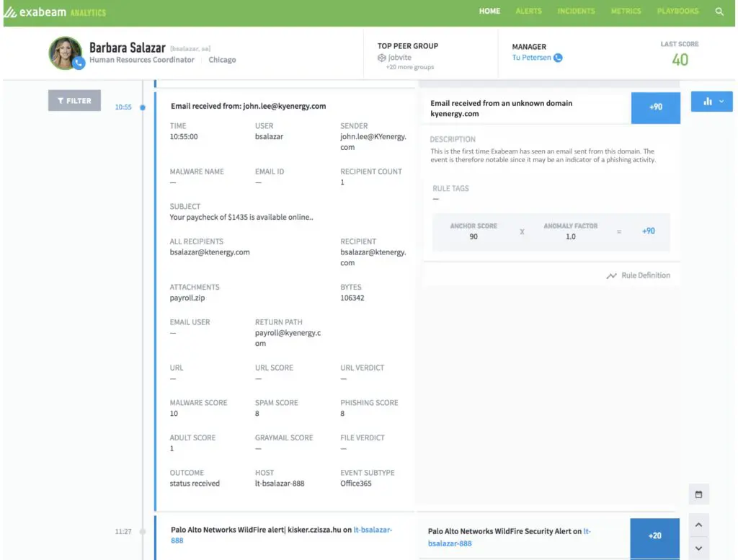Expand the +20 more groups list

click(409, 67)
